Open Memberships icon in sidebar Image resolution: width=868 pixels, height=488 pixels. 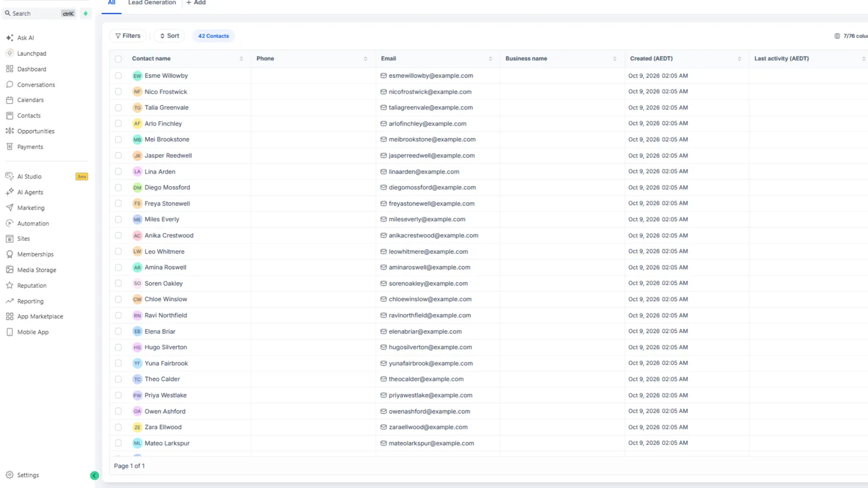tap(10, 254)
